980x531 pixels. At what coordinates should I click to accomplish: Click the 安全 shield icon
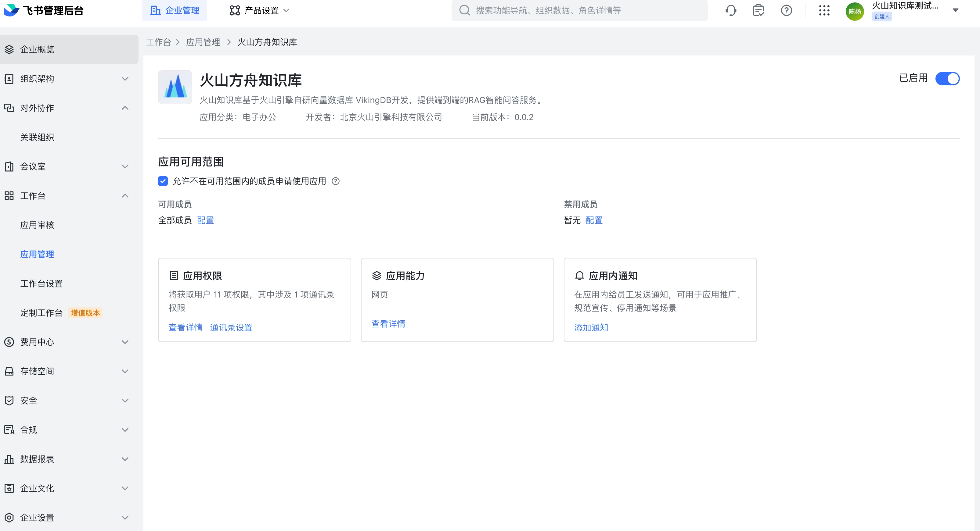tap(9, 401)
